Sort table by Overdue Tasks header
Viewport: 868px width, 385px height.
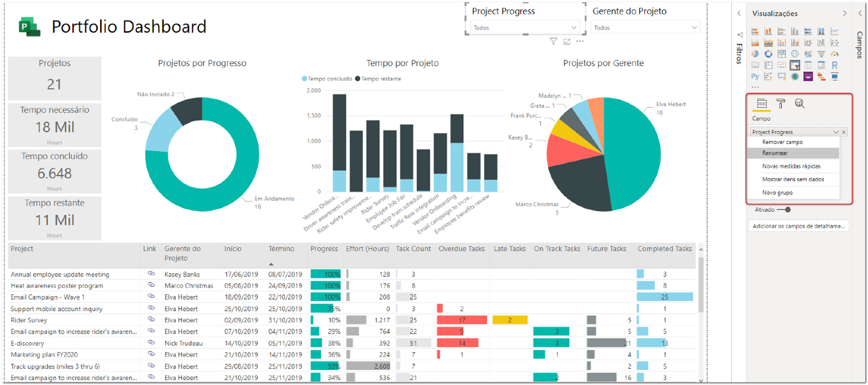coord(461,249)
